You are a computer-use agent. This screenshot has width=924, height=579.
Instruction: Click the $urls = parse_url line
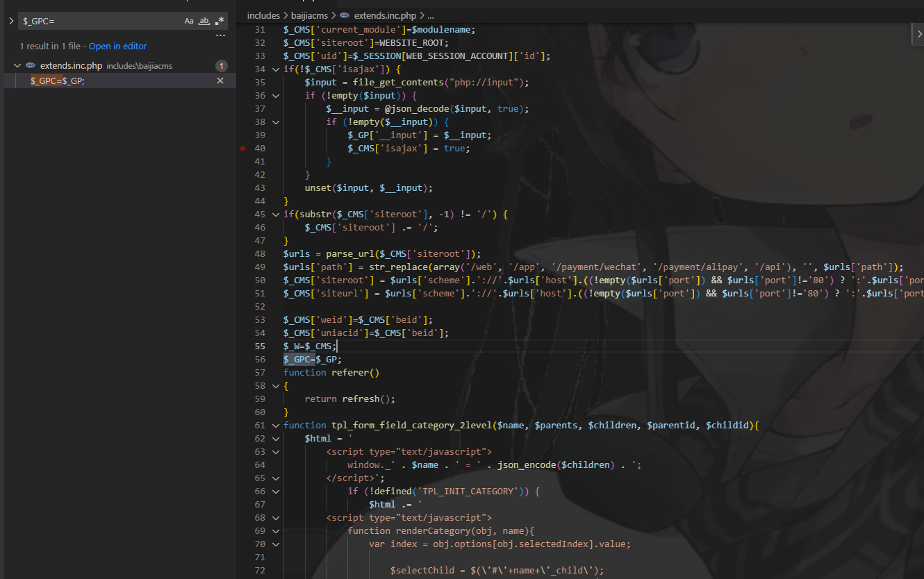pyautogui.click(x=382, y=254)
